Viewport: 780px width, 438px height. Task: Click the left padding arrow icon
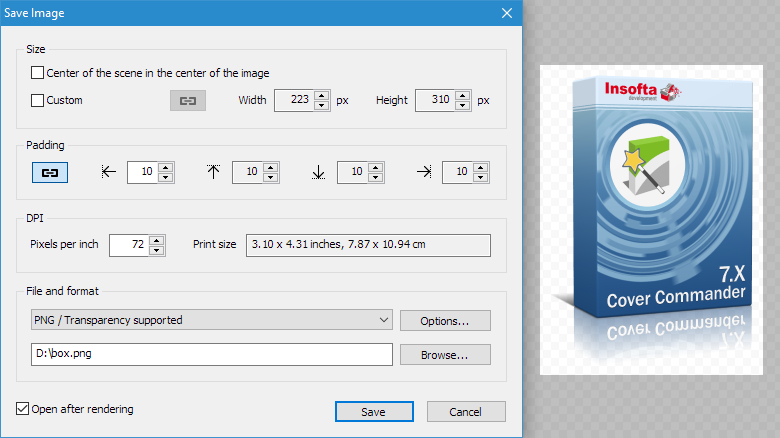pyautogui.click(x=108, y=172)
